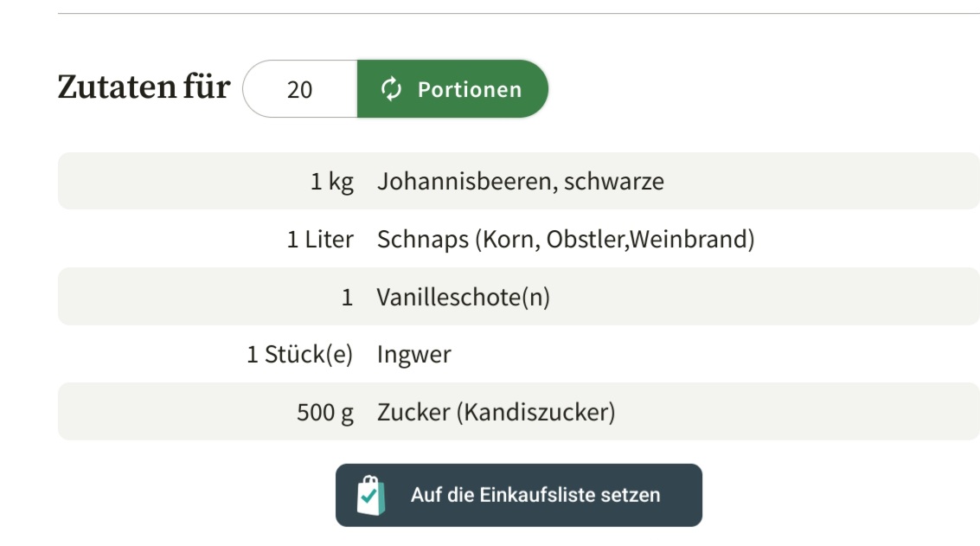Click the 1 Liter amount

(320, 240)
